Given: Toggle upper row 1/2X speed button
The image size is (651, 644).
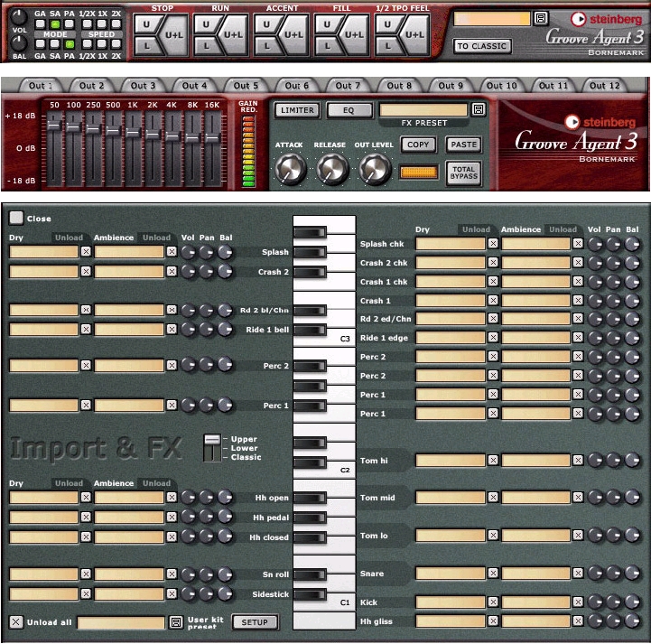Looking at the screenshot, I should [x=87, y=23].
